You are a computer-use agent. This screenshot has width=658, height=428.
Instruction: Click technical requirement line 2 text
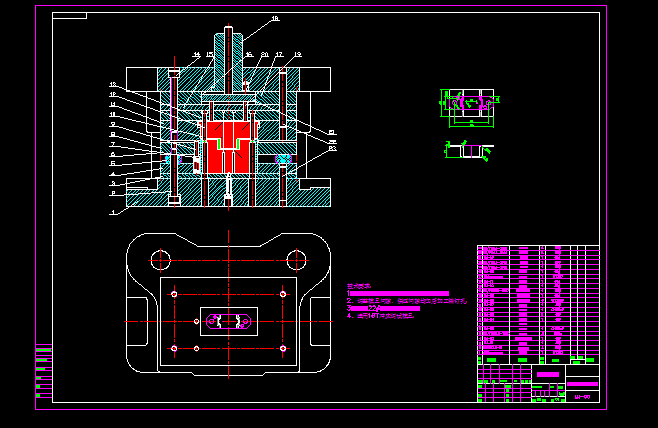[407, 301]
